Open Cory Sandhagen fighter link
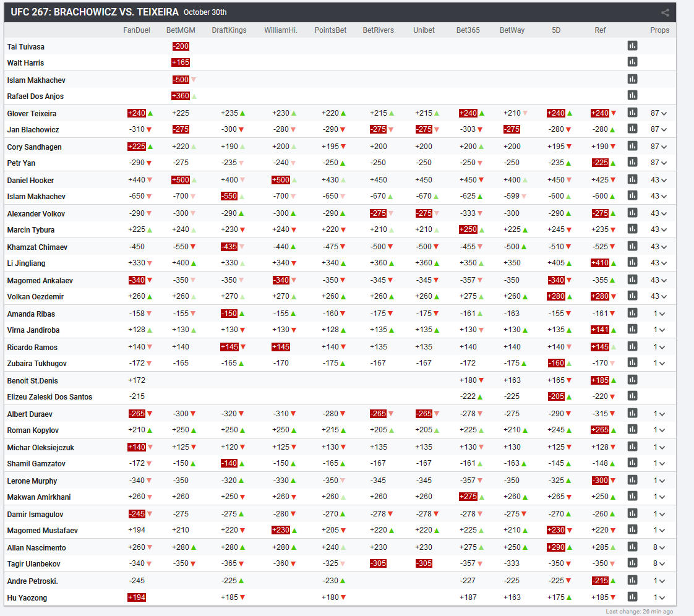 (35, 147)
